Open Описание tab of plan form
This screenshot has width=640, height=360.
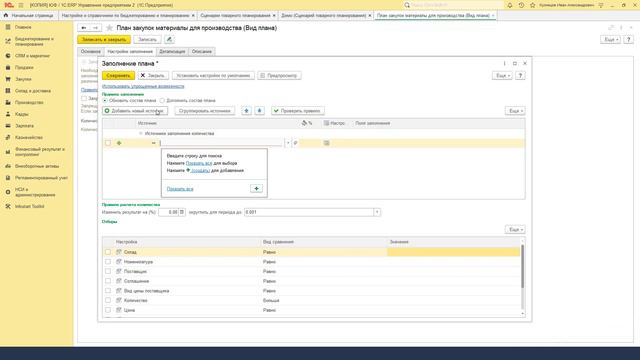pos(202,51)
